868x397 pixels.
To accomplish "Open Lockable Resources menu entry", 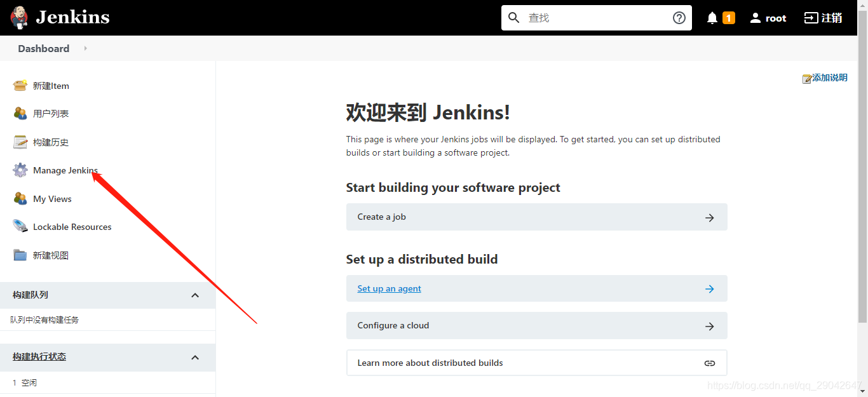I will tap(72, 227).
